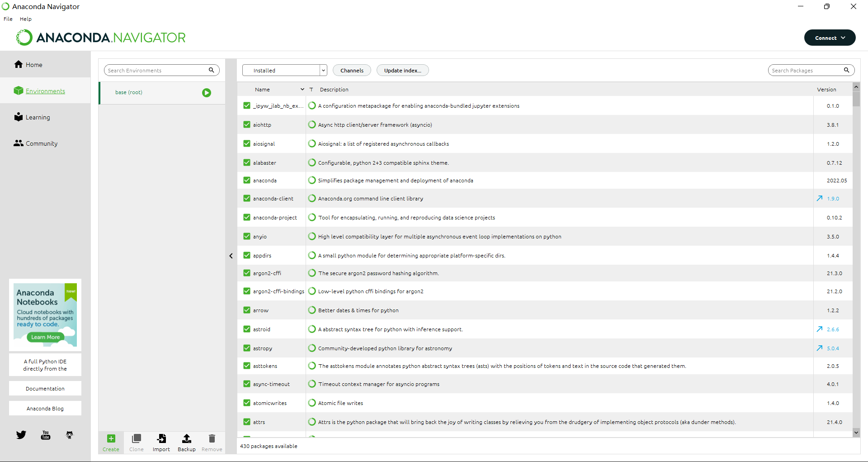Open the Connect dropdown button
The width and height of the screenshot is (868, 462).
830,38
